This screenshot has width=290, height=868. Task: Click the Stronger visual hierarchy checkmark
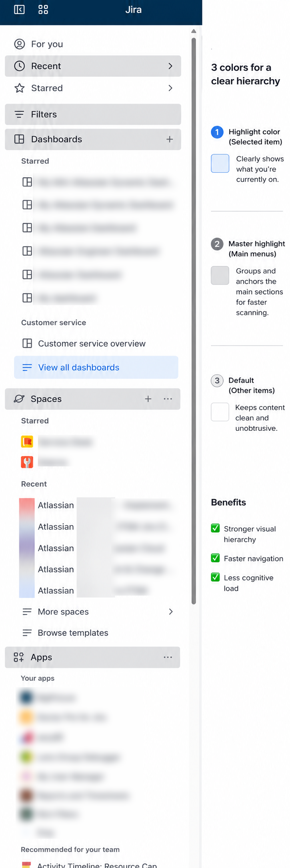point(215,528)
